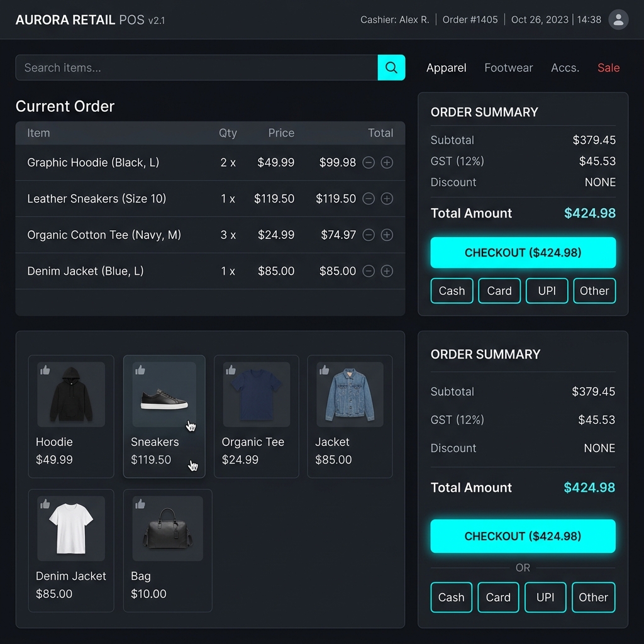The width and height of the screenshot is (644, 644).
Task: Open the Accs. category tab
Action: (565, 68)
